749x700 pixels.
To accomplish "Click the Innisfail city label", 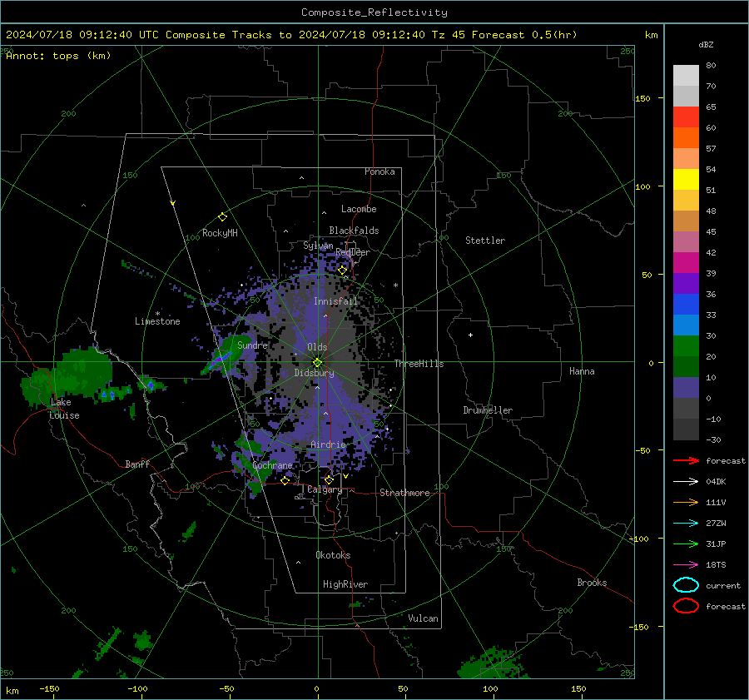I will click(x=335, y=301).
